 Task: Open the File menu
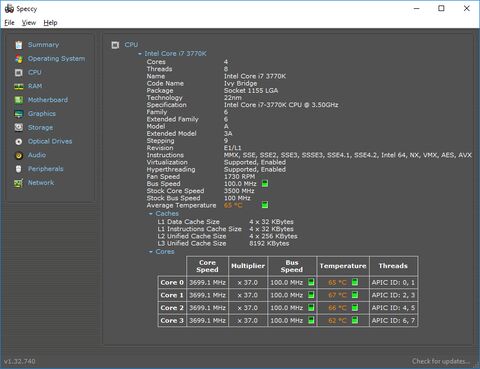pyautogui.click(x=9, y=23)
